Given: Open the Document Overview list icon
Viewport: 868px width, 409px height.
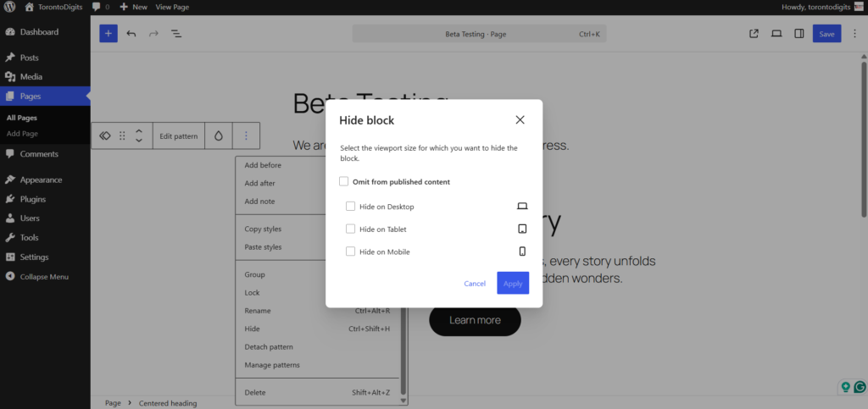Looking at the screenshot, I should (176, 34).
